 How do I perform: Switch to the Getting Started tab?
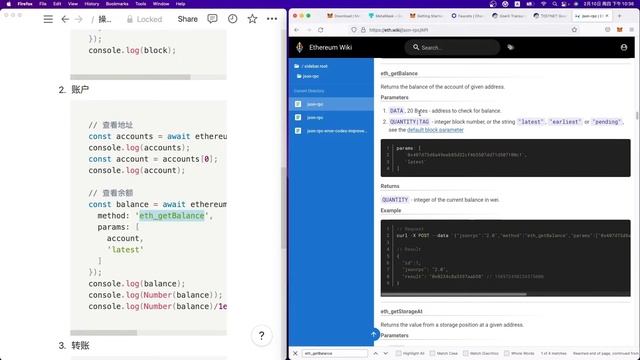[426, 16]
